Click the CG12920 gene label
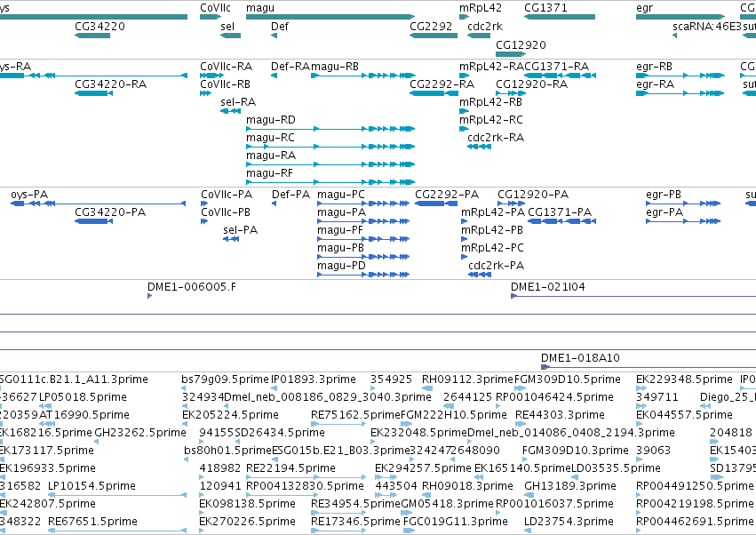756x535 pixels. tap(521, 44)
